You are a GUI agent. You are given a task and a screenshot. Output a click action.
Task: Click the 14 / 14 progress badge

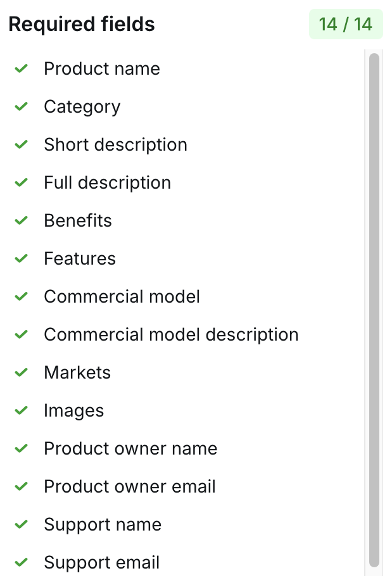pyautogui.click(x=346, y=24)
